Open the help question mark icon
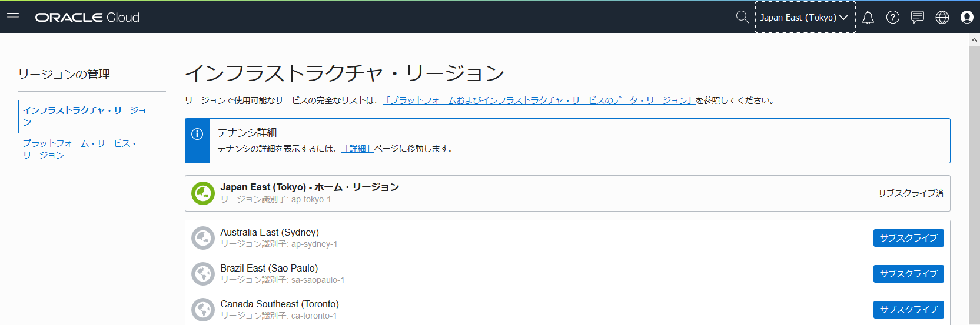The width and height of the screenshot is (980, 325). [893, 18]
